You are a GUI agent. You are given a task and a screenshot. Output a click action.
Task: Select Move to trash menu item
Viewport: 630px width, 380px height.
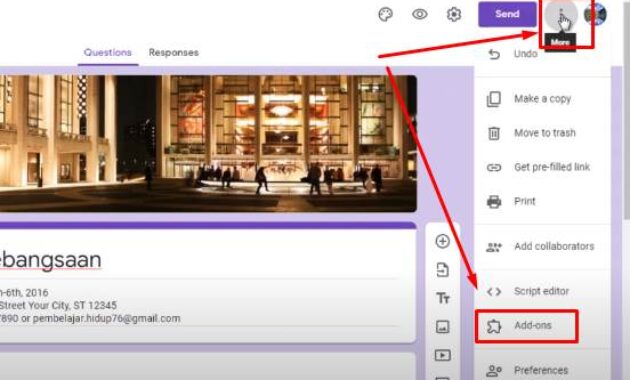(x=542, y=133)
